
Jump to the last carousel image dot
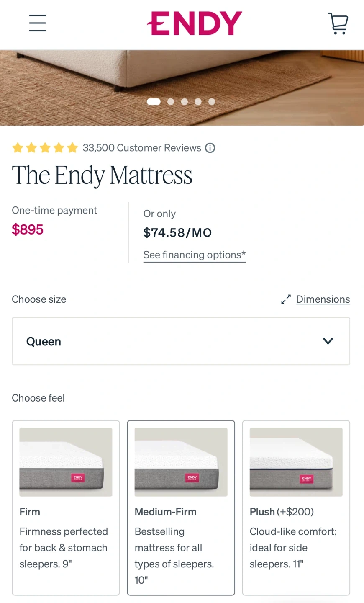coord(212,101)
